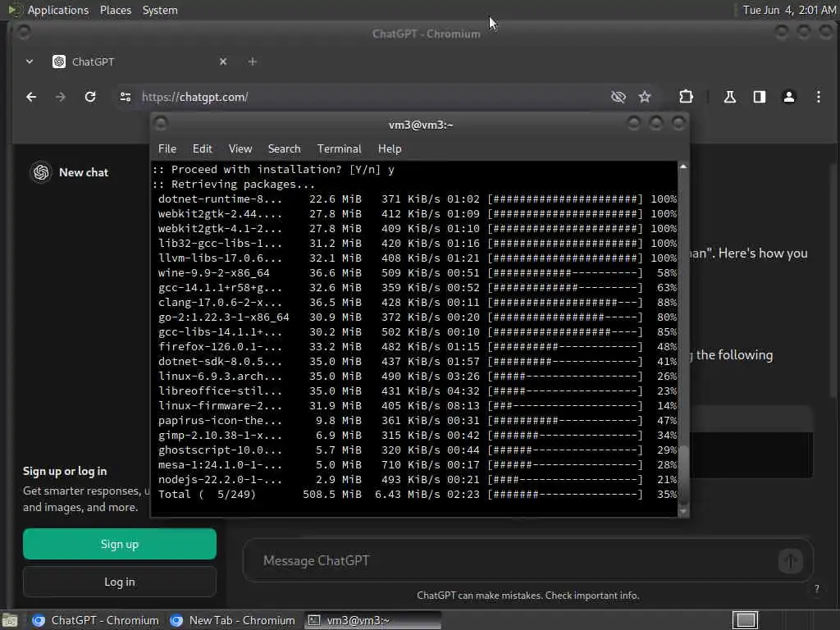This screenshot has height=630, width=840.
Task: Click the send message arrow button
Action: click(790, 561)
